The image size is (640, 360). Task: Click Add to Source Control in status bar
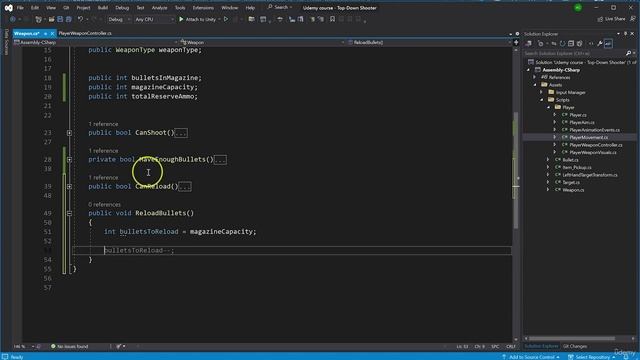coord(531,357)
